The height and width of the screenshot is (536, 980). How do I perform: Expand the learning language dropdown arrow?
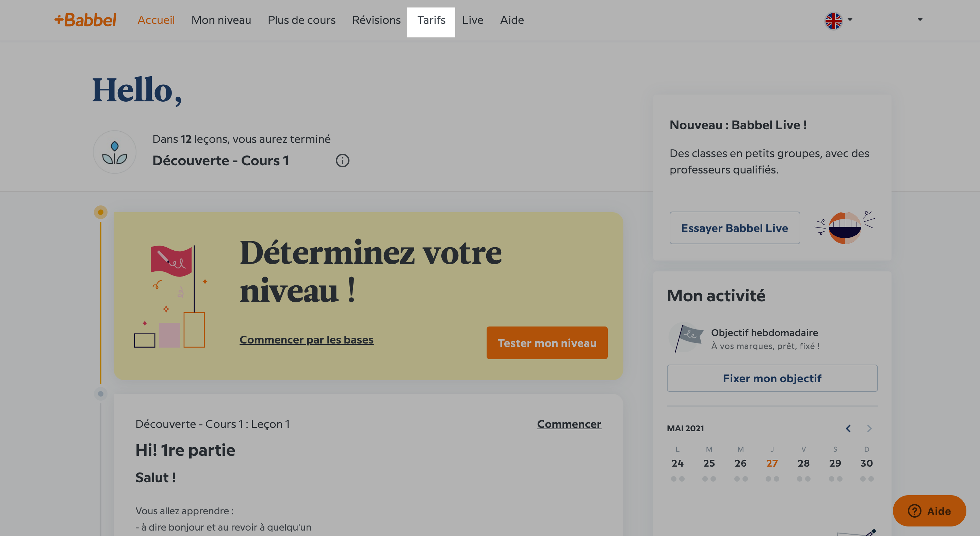click(x=850, y=19)
